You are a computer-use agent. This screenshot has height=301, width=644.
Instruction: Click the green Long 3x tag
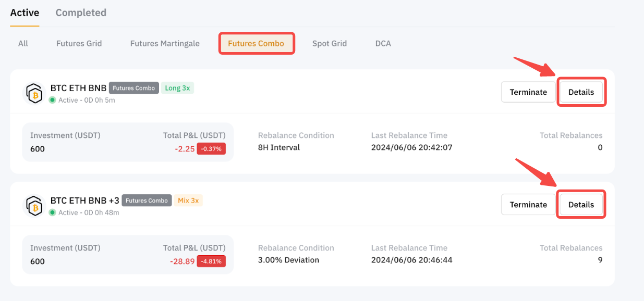coord(177,88)
